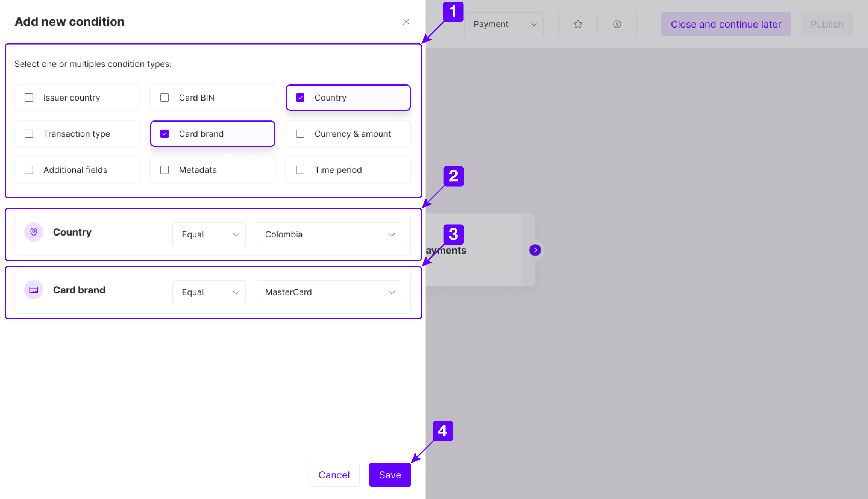Tick the Transaction type checkbox

(x=29, y=134)
